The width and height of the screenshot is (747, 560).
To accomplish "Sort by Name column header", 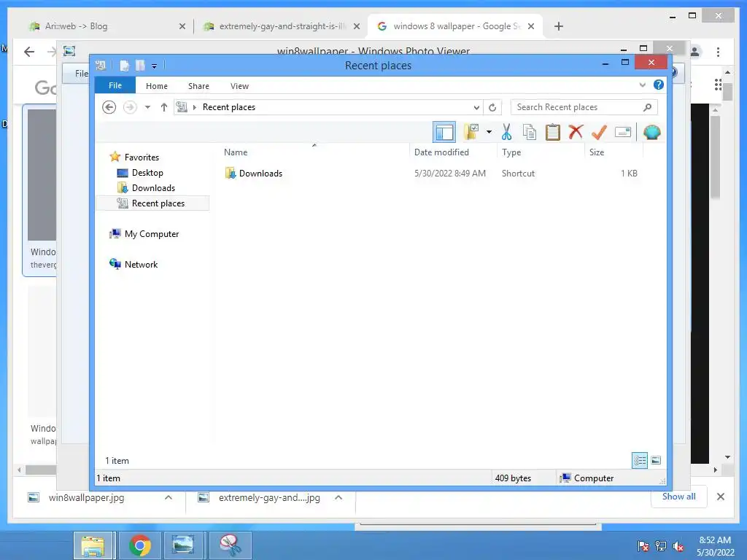I will [236, 152].
